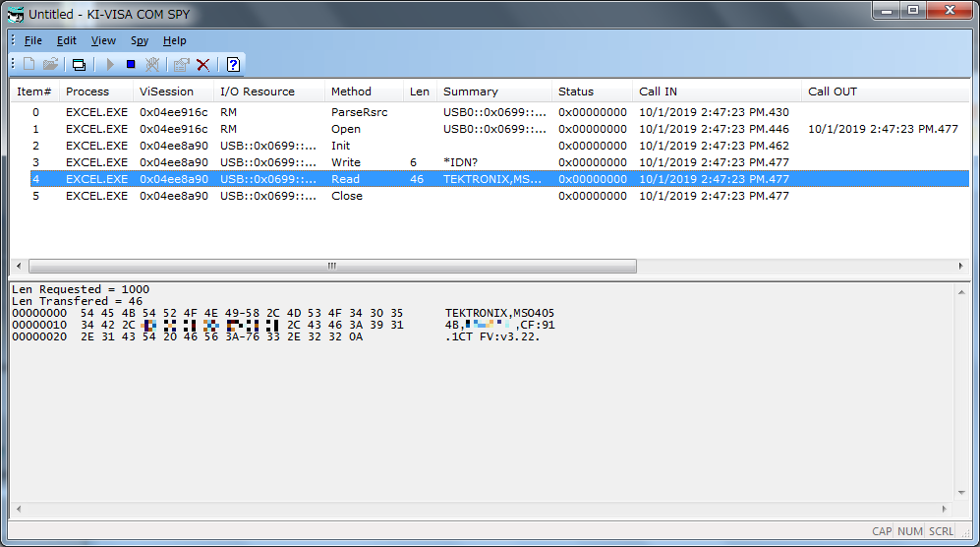Open the File menu
The width and height of the screenshot is (980, 547).
click(x=33, y=40)
